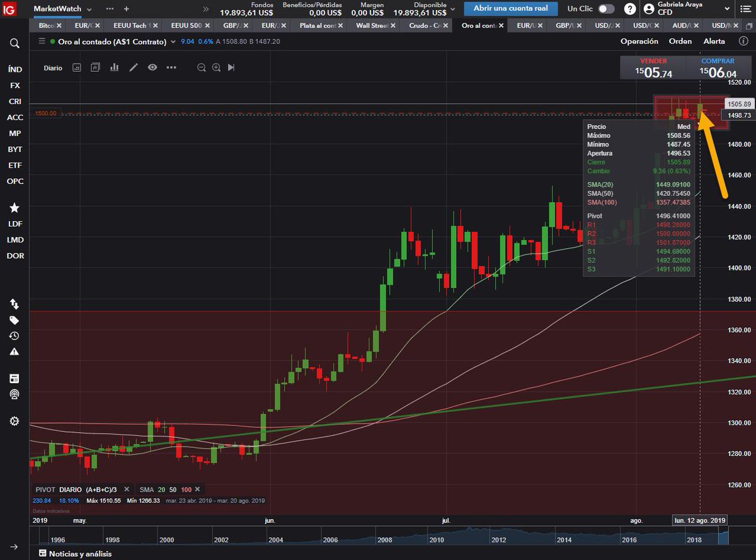Open the news panel icon in the sidebar
Image resolution: width=756 pixels, height=560 pixels.
pos(14,379)
